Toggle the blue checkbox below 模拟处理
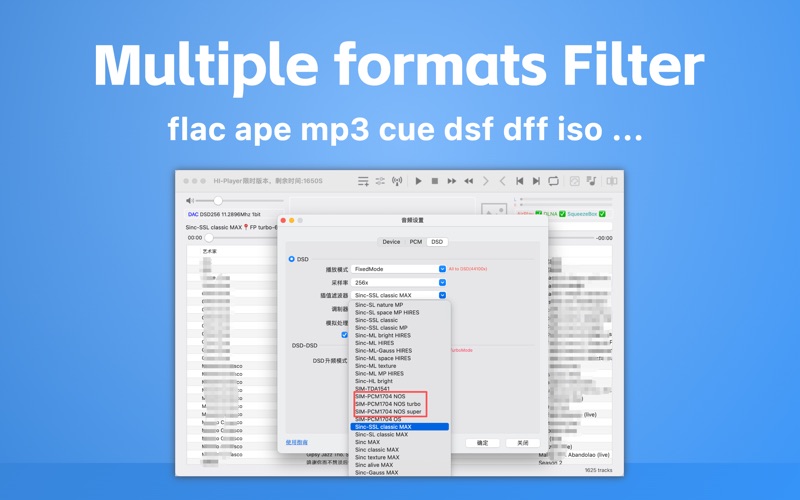800x500 pixels. 344,335
